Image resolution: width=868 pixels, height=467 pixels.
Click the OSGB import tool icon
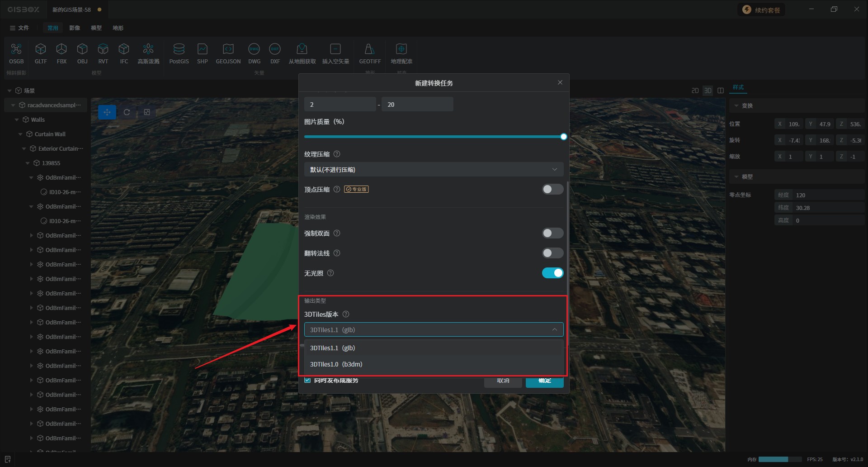pyautogui.click(x=16, y=49)
